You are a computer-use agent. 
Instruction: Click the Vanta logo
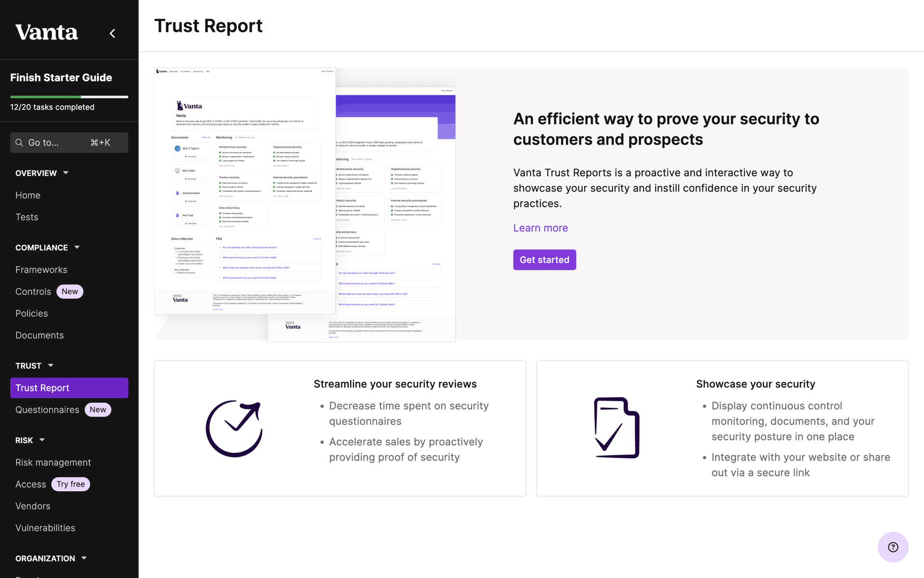(x=46, y=33)
